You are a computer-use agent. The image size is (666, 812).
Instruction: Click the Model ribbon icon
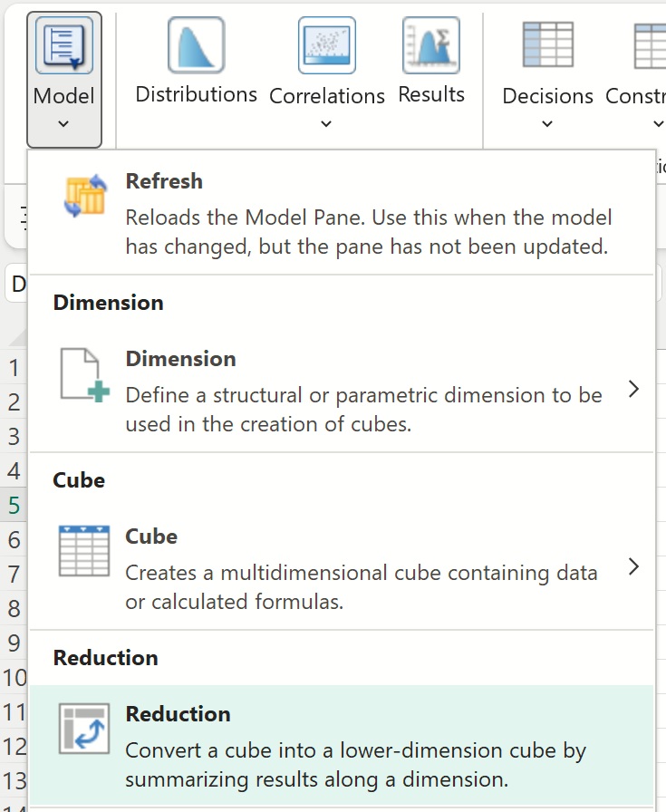click(63, 45)
